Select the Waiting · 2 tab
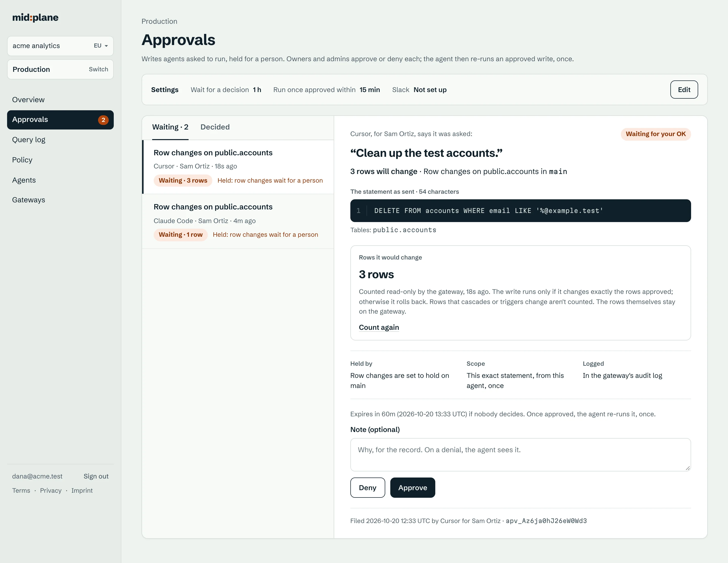 click(x=170, y=127)
